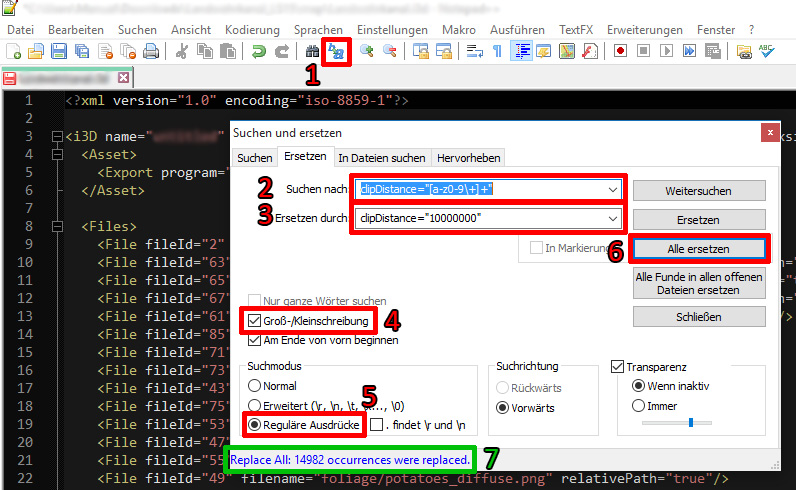Screen dimensions: 796x490
Task: Click the Zoom In toolbar icon
Action: click(x=367, y=50)
